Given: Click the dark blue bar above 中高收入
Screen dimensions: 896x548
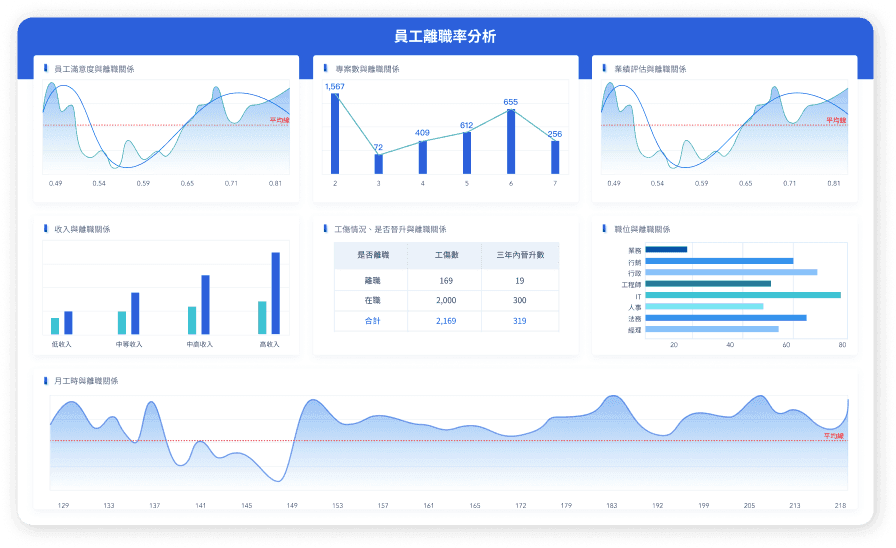Looking at the screenshot, I should [x=206, y=305].
